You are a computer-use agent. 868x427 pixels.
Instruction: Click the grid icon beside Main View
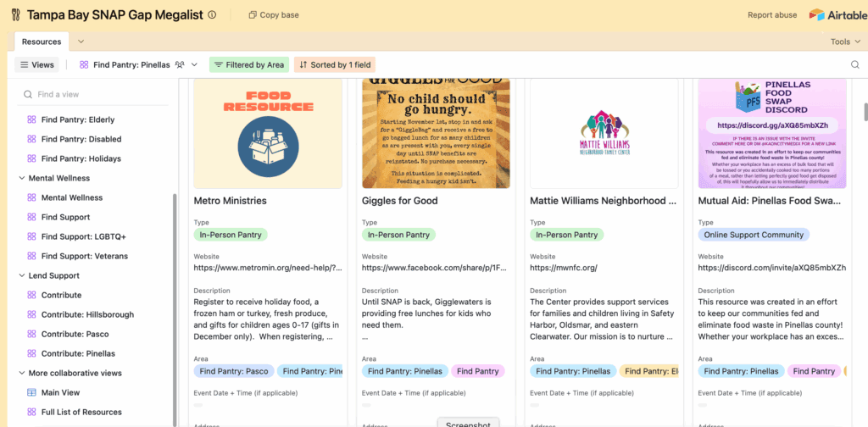[x=31, y=393]
